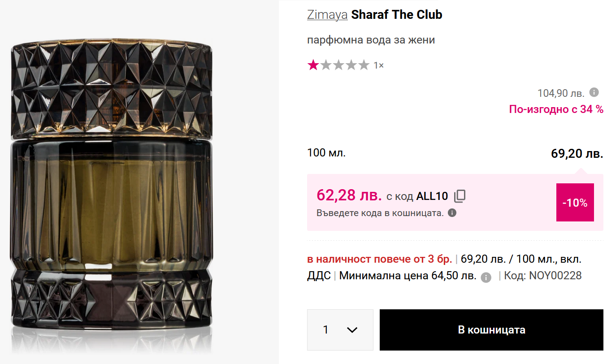This screenshot has width=607, height=364.
Task: Open the Zimaya brand link
Action: [x=327, y=15]
